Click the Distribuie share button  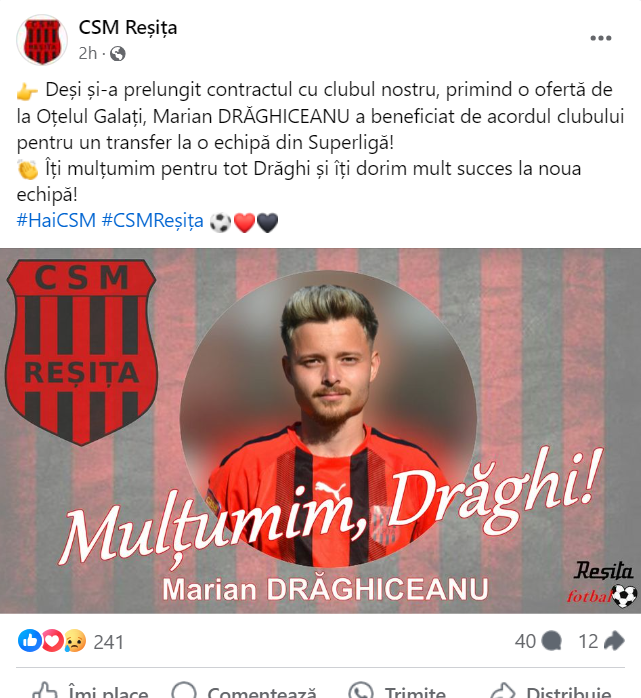[x=552, y=691]
